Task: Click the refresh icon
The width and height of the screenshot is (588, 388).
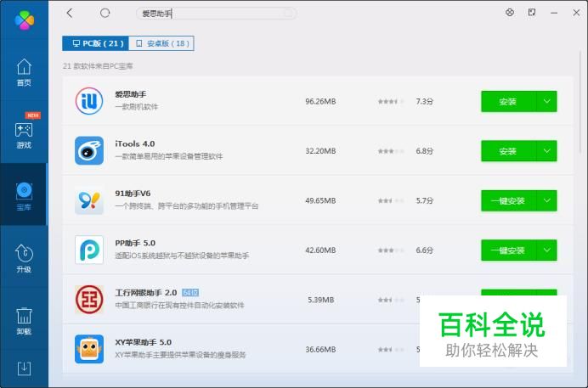Action: point(105,13)
